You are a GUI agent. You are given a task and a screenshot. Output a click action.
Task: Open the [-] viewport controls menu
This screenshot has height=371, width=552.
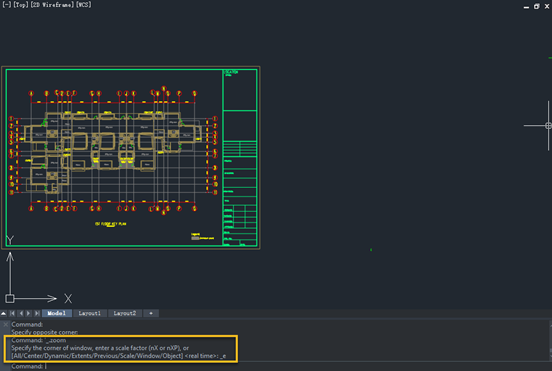coord(7,5)
